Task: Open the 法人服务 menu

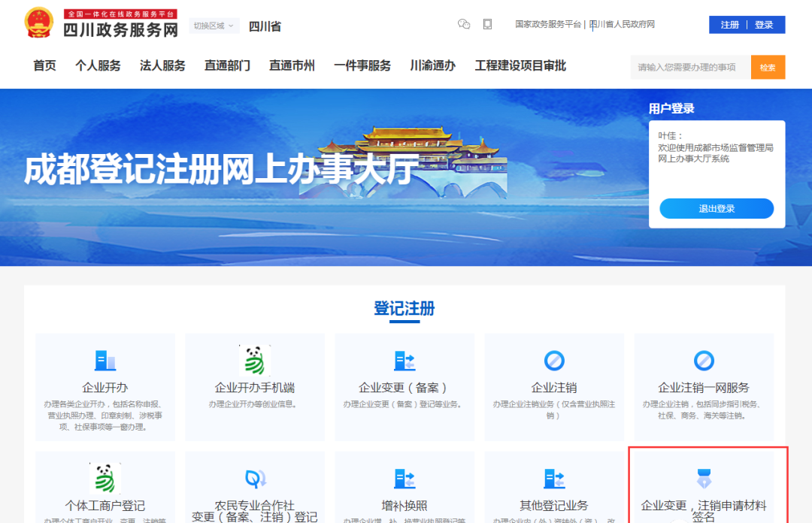Action: (162, 66)
